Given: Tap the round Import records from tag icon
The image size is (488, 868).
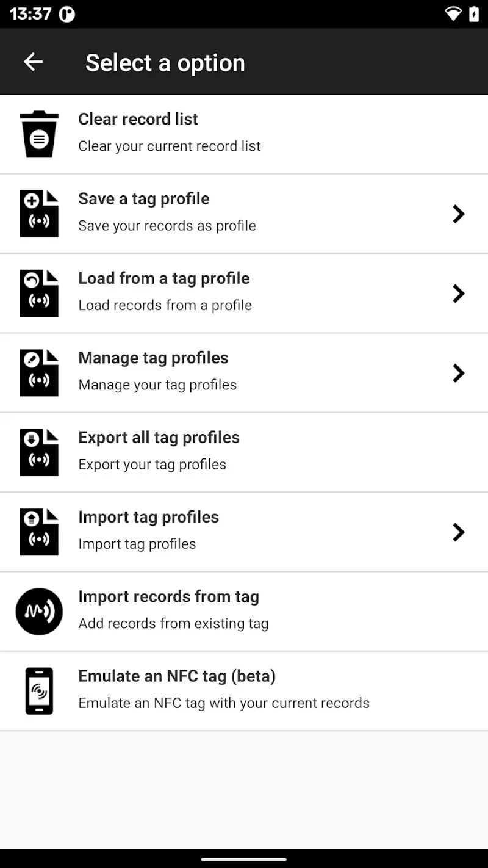Looking at the screenshot, I should coord(39,612).
